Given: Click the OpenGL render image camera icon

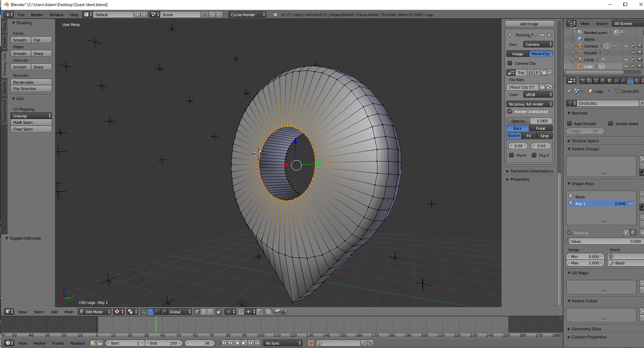Looking at the screenshot, I should 277,312.
